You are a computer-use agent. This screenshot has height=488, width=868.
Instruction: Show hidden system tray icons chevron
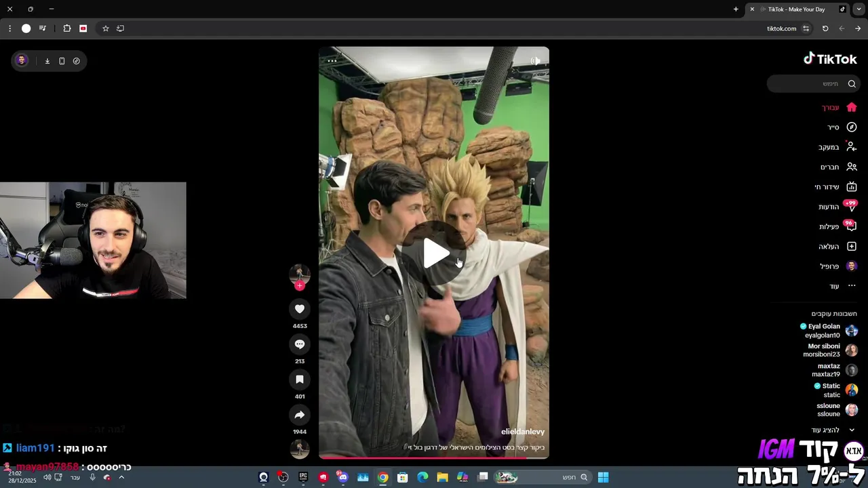click(121, 477)
